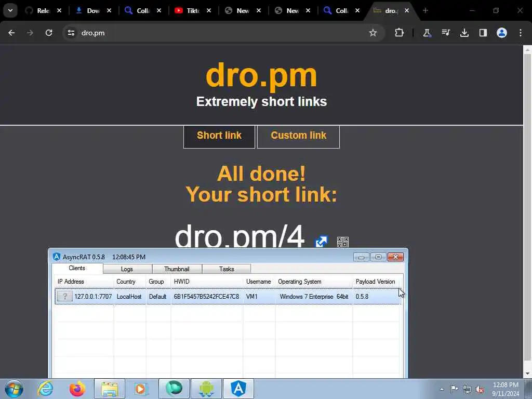Show the QR code for the link

click(343, 242)
